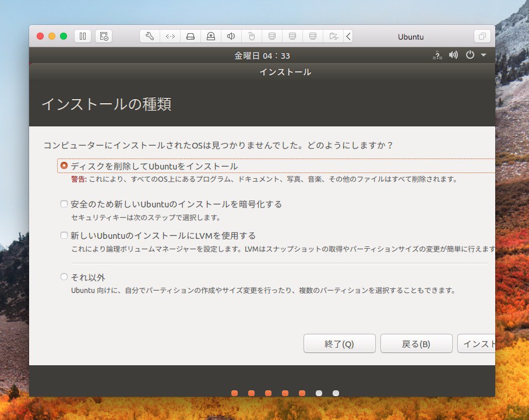Open the Ubuntu network status indicator
The height and width of the screenshot is (420, 529).
(x=437, y=55)
